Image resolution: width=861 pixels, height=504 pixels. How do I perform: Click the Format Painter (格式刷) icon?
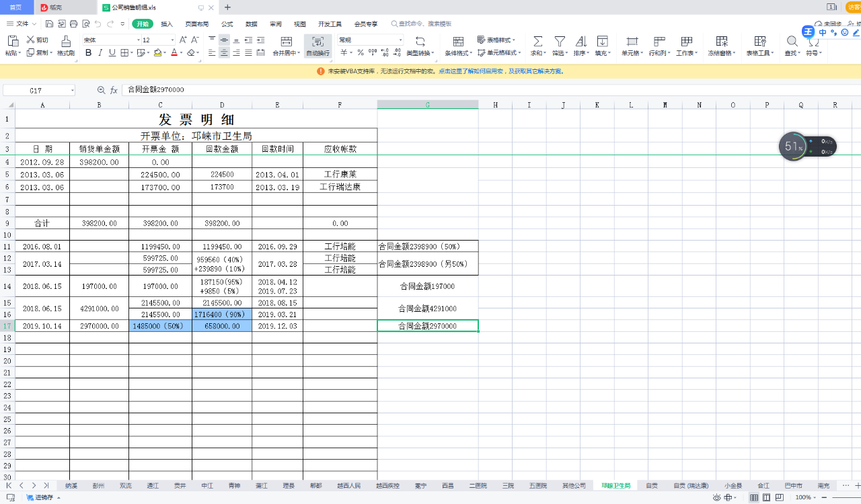coord(65,42)
